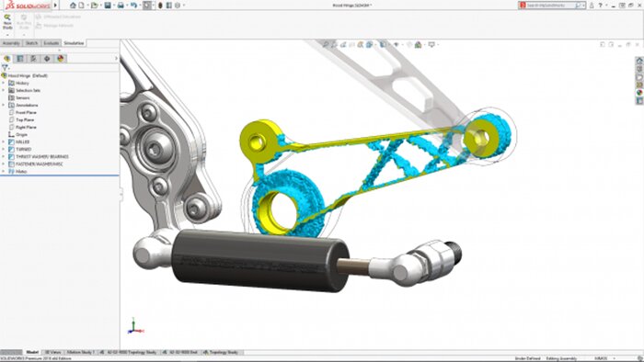Open the DisplayManager color ball tab
Image resolution: width=644 pixels, height=362 pixels.
(61, 59)
